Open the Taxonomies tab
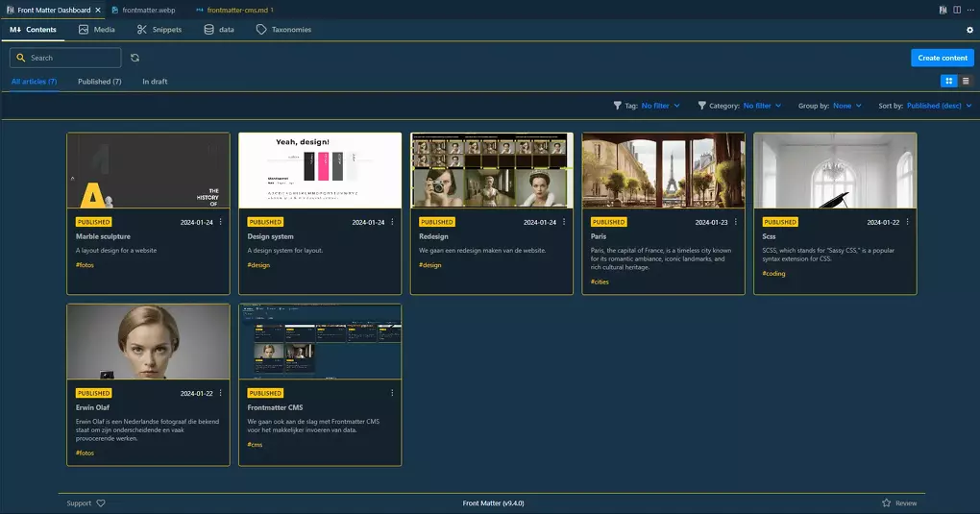The image size is (980, 514). tap(283, 30)
